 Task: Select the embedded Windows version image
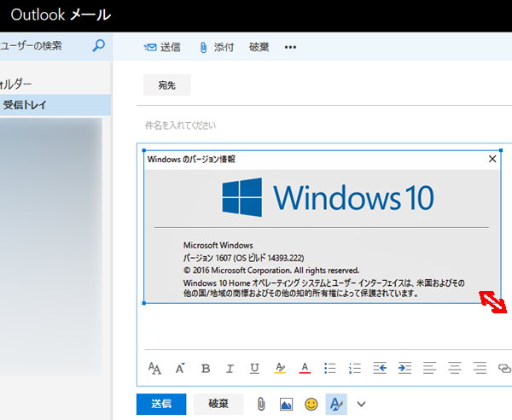coord(323,227)
